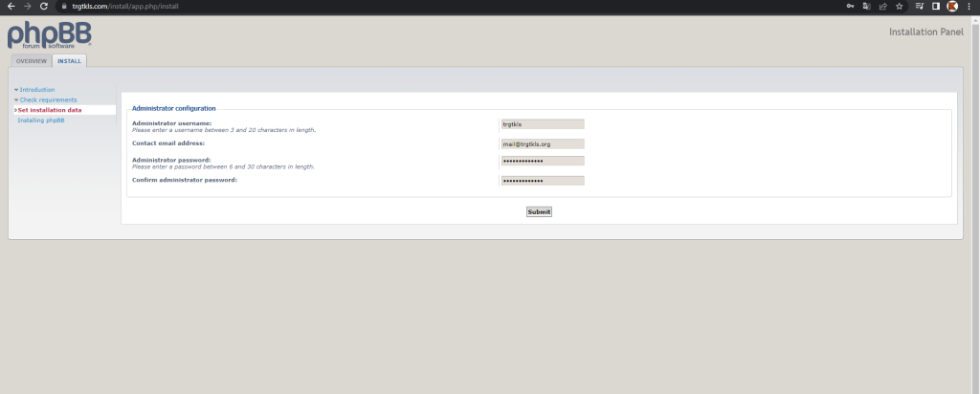Click the phpBB forum software logo

[50, 34]
